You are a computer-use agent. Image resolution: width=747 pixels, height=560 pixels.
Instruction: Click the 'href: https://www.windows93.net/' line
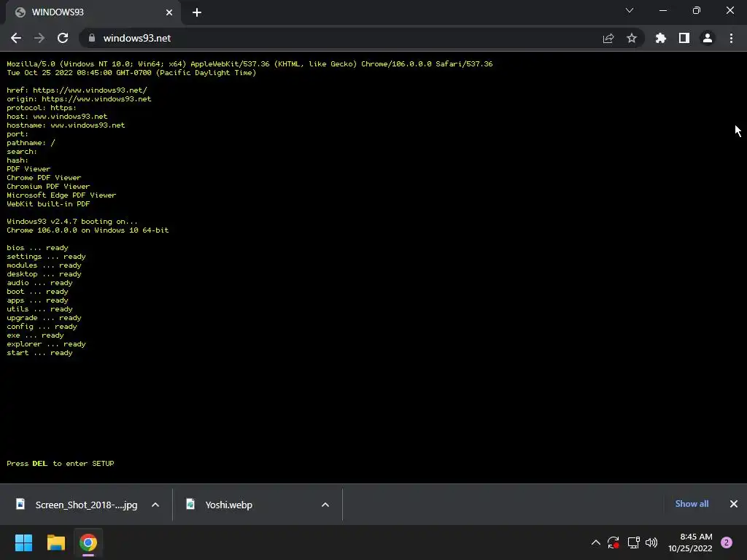77,90
